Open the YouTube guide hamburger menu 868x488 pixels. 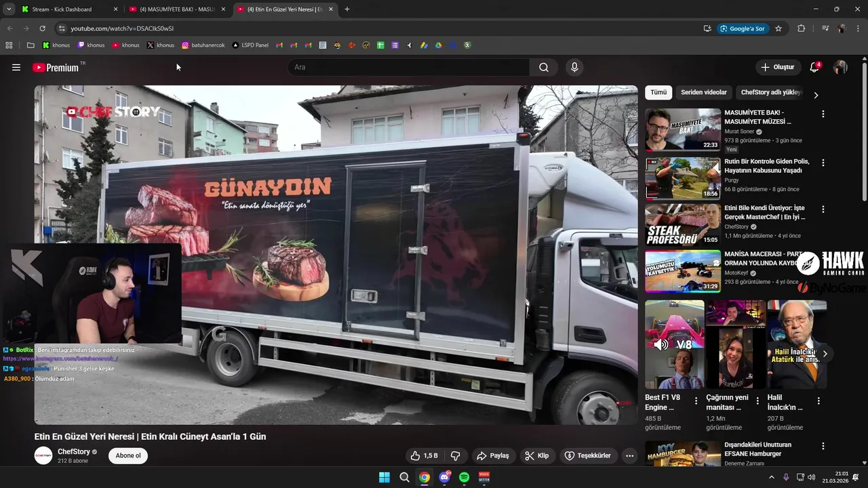[x=16, y=67]
